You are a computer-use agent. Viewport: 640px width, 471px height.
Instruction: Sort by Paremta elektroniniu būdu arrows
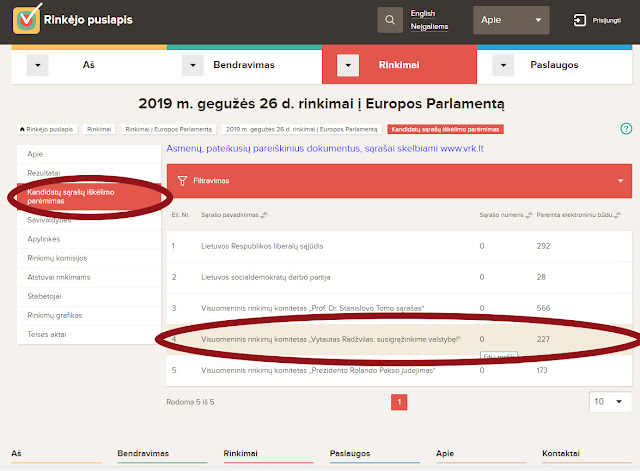point(617,215)
